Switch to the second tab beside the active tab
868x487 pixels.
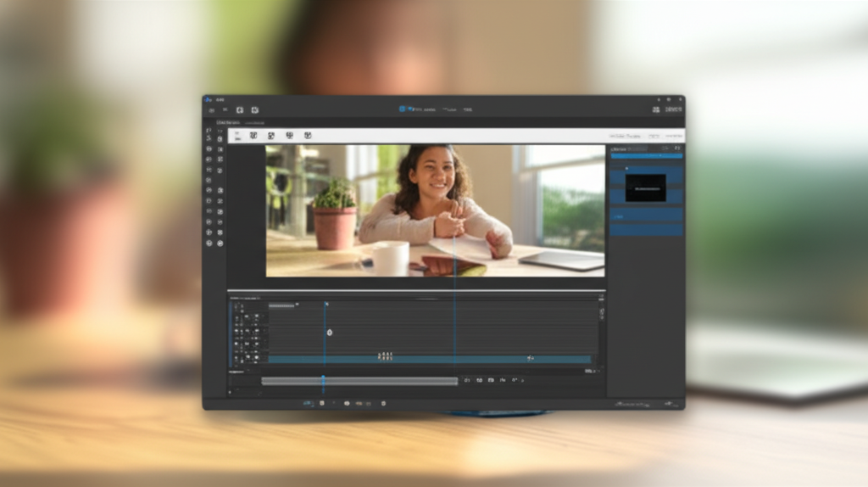coord(256,124)
